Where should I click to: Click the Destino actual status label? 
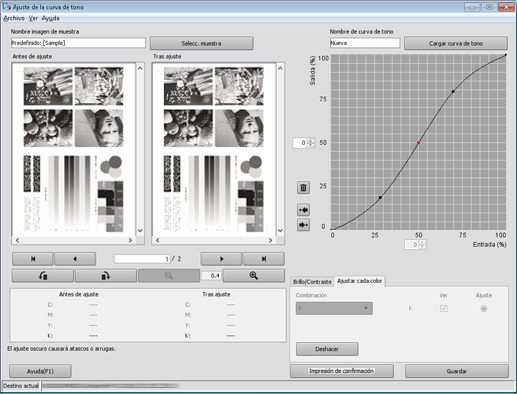point(21,386)
